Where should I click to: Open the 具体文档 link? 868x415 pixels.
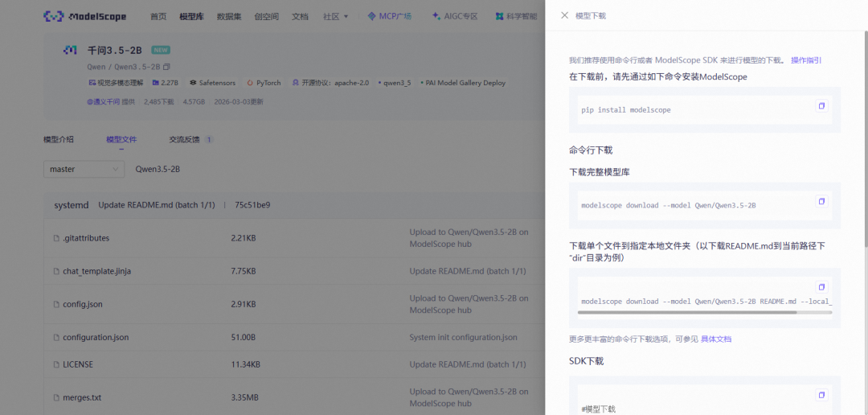[716, 339]
